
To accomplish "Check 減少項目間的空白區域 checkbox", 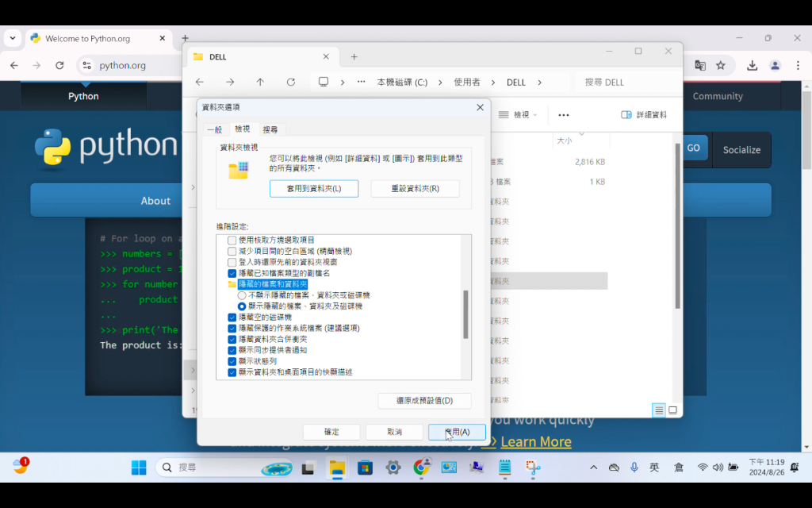I will [232, 252].
